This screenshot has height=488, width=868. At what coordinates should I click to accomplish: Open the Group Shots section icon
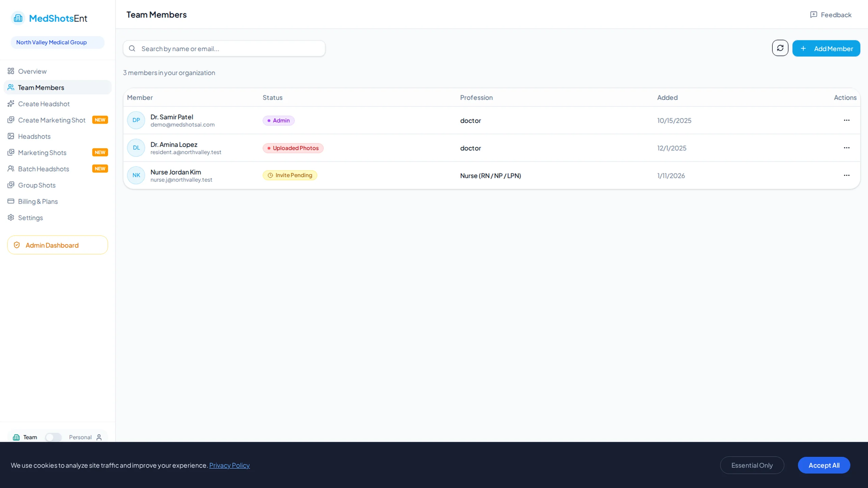pyautogui.click(x=11, y=185)
